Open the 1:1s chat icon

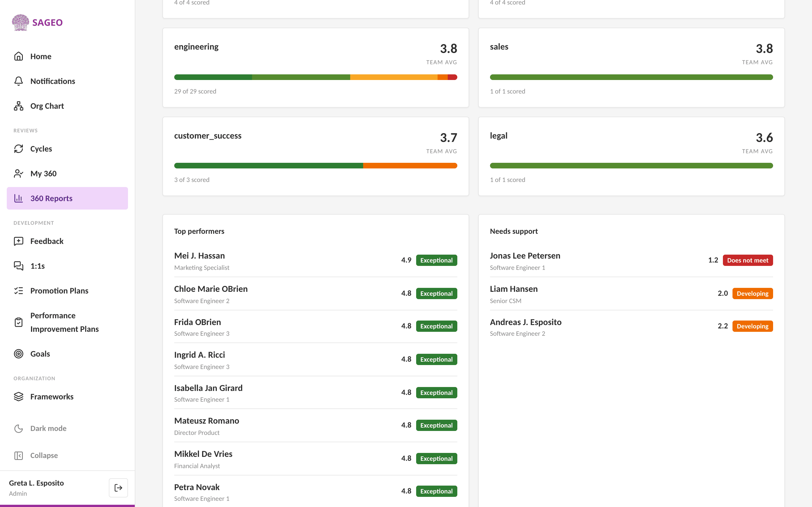click(18, 266)
